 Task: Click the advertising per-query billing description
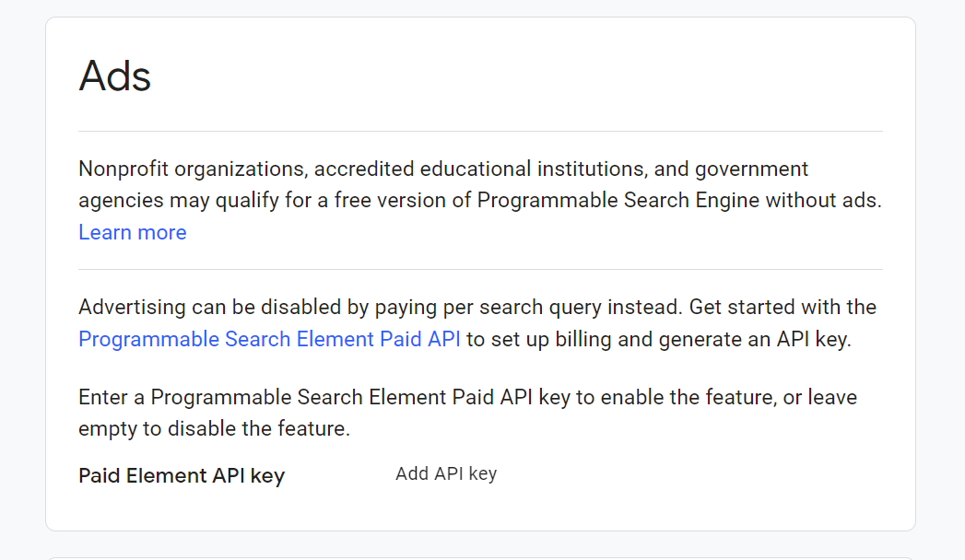(476, 322)
